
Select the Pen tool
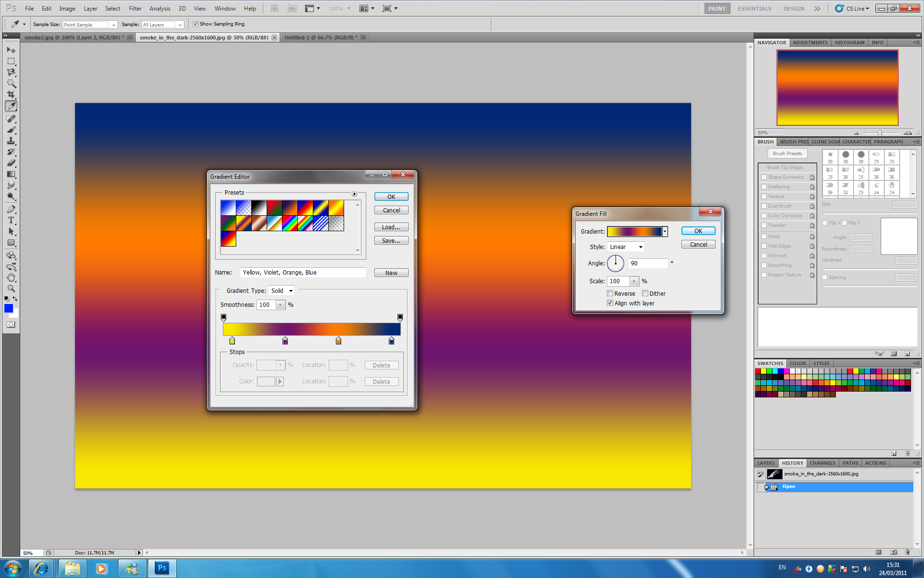pos(11,209)
